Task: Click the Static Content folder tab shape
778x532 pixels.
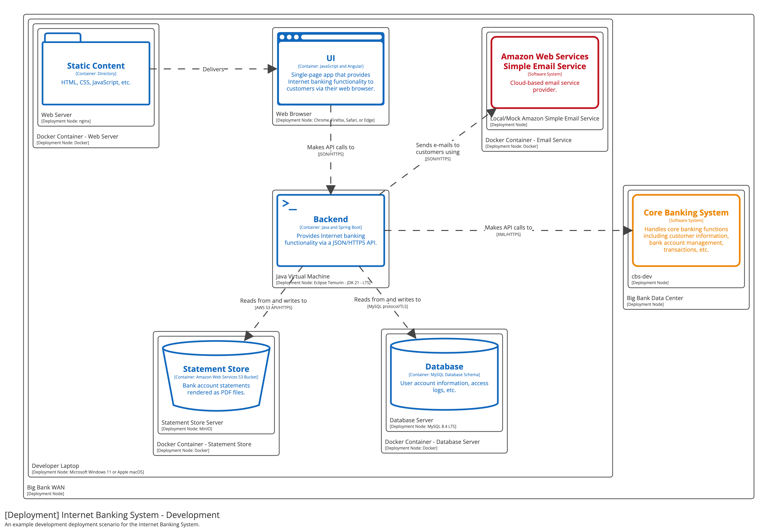Action: pyautogui.click(x=62, y=37)
